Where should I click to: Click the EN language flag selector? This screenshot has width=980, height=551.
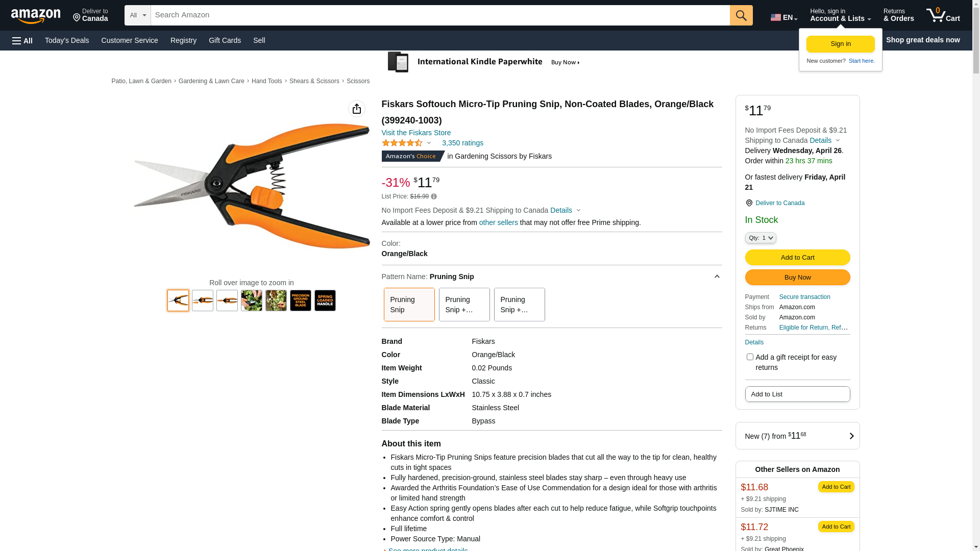(x=783, y=17)
